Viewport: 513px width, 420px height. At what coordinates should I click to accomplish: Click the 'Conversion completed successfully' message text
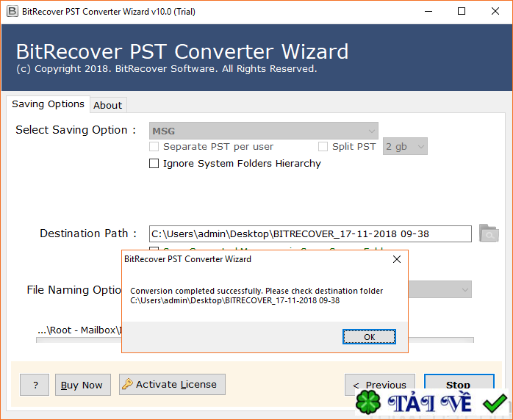point(256,291)
